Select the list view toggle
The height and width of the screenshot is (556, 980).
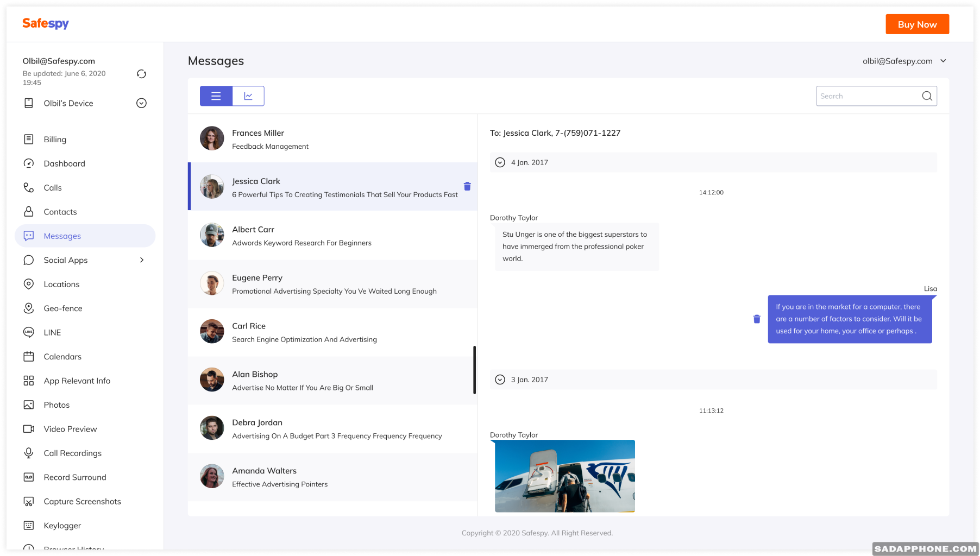pyautogui.click(x=216, y=96)
